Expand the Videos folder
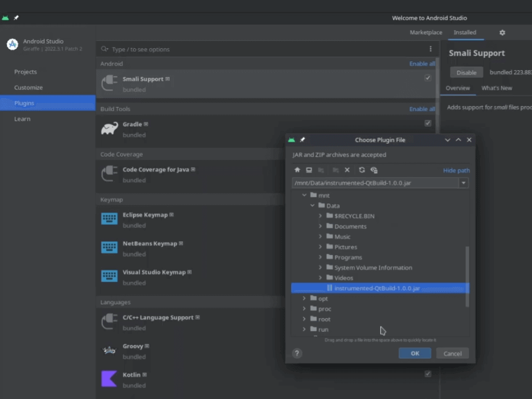532x399 pixels. click(x=320, y=278)
